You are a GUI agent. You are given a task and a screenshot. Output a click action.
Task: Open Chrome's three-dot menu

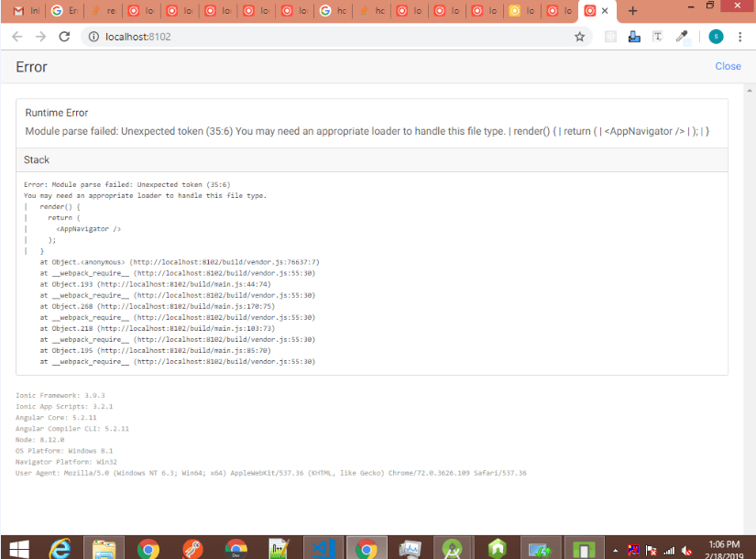[740, 34]
